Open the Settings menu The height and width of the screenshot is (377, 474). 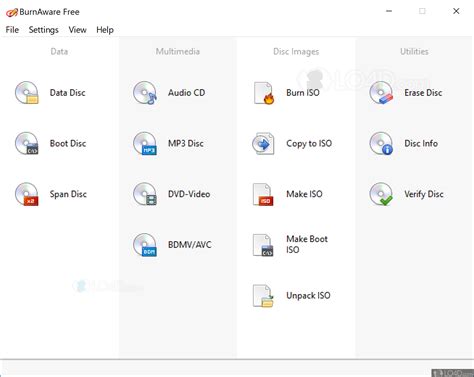[x=44, y=30]
